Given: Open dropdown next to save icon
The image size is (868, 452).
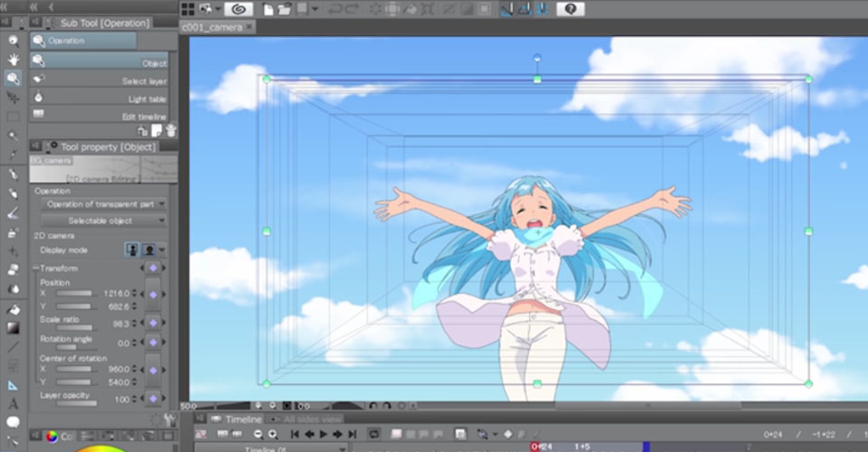Looking at the screenshot, I should (x=315, y=9).
